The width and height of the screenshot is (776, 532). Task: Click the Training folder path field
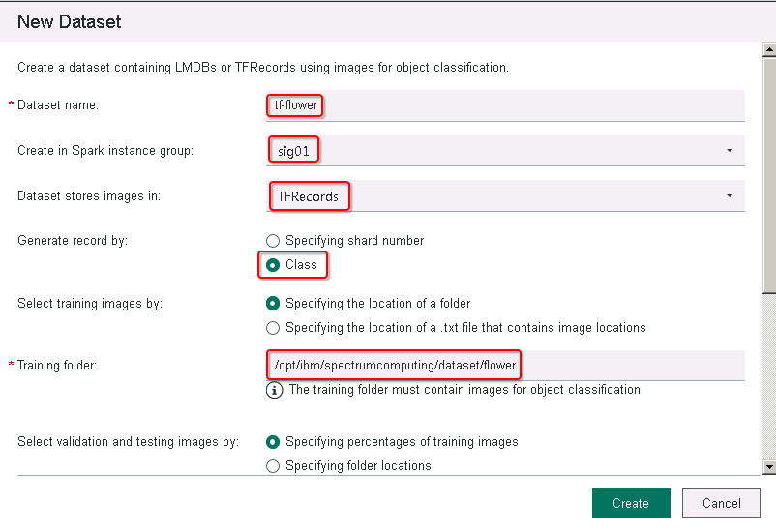click(x=505, y=366)
